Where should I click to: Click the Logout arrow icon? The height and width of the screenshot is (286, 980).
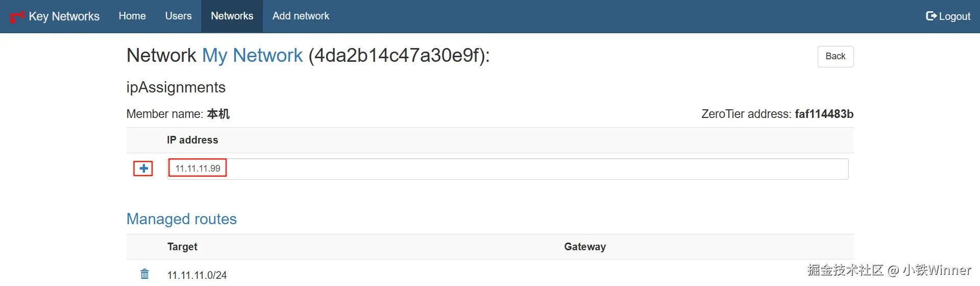[x=931, y=16]
